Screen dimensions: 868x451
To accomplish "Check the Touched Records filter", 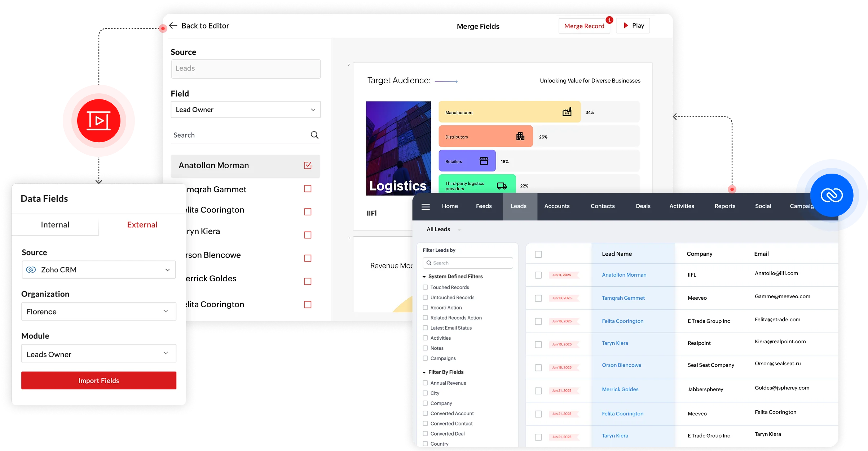I will click(425, 287).
